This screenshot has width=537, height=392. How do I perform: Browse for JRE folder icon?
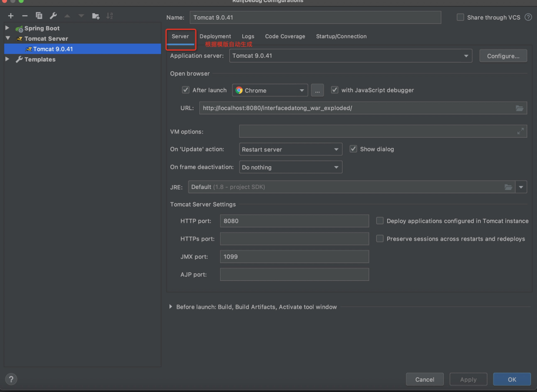click(508, 187)
